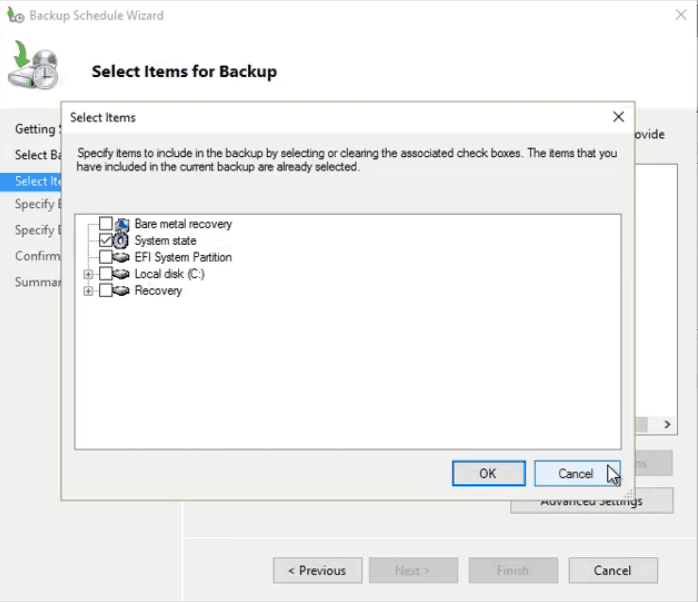The width and height of the screenshot is (698, 602).
Task: Select the Recovery volume checkbox
Action: (106, 291)
